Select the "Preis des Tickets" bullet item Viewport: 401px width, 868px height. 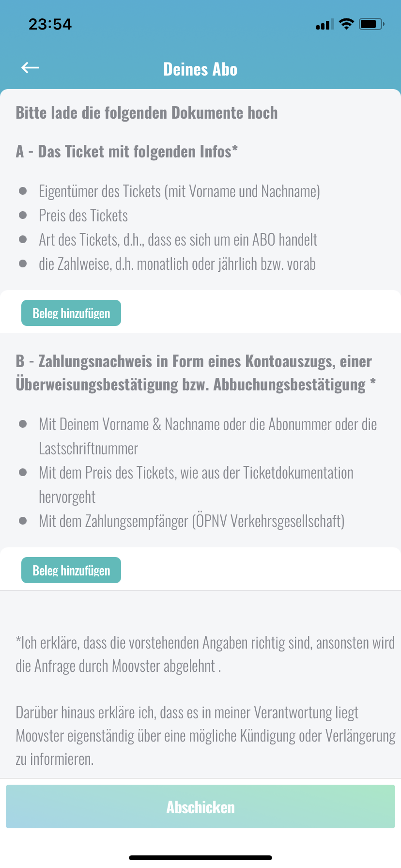[x=83, y=216]
